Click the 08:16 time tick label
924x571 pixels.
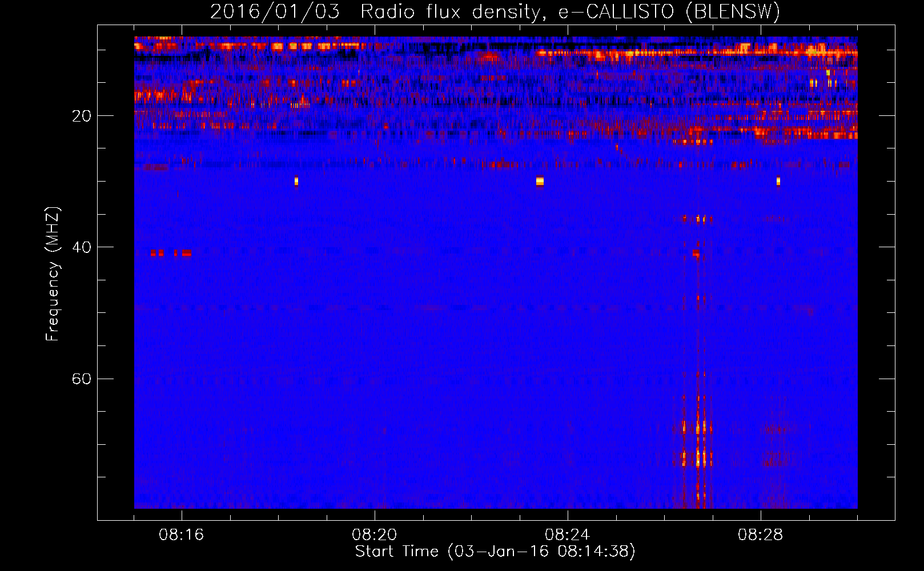[182, 535]
